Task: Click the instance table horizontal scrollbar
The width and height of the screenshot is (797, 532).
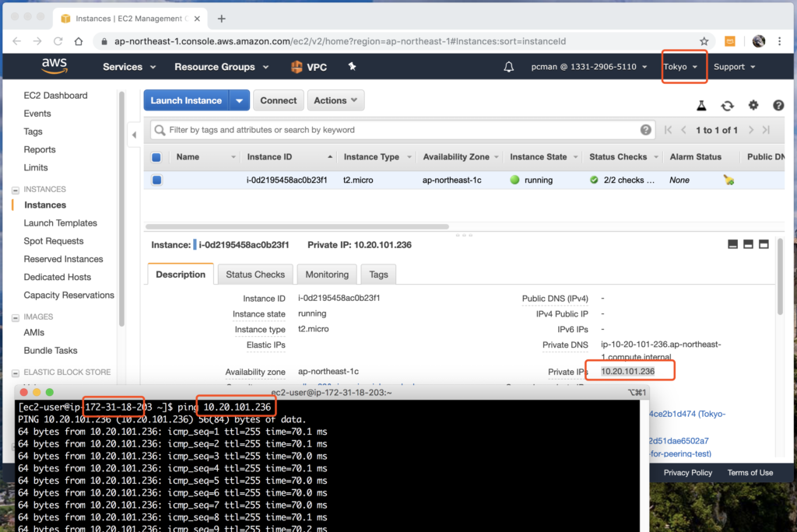Action: pos(297,226)
